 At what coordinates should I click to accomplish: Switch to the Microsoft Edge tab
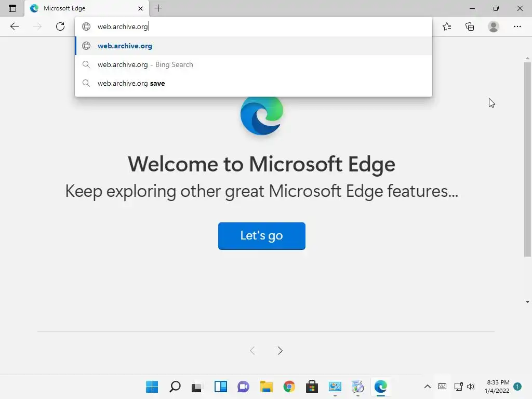pos(87,8)
